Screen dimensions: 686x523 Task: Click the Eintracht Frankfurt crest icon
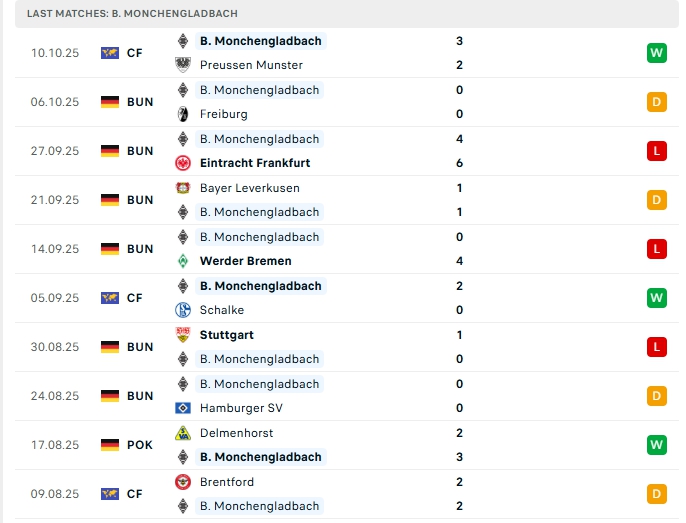coord(183,163)
